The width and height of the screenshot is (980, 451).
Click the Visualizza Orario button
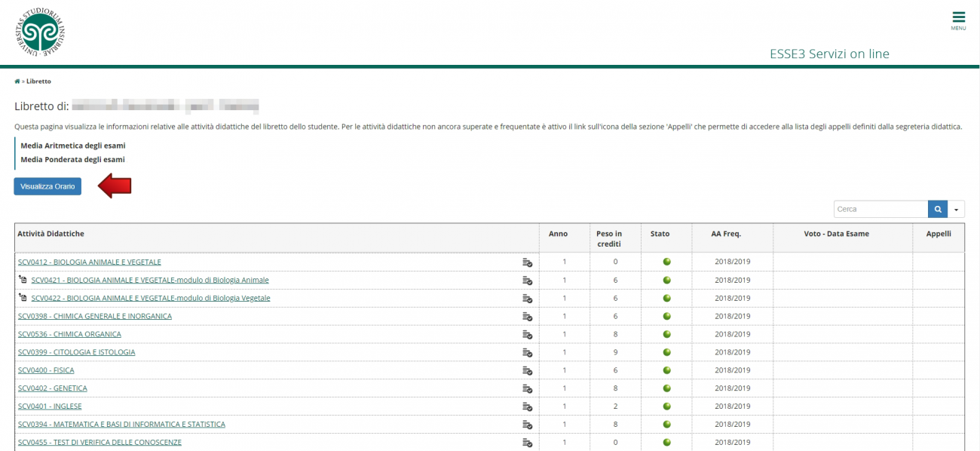pyautogui.click(x=47, y=186)
